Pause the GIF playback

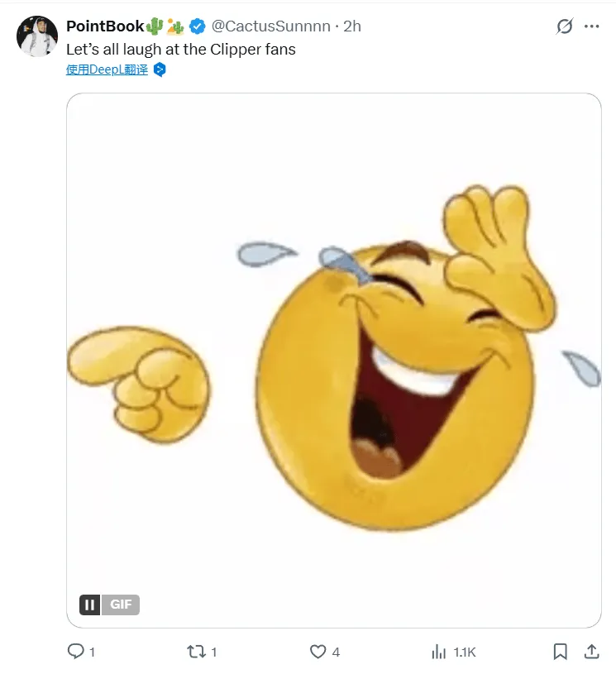[x=89, y=605]
